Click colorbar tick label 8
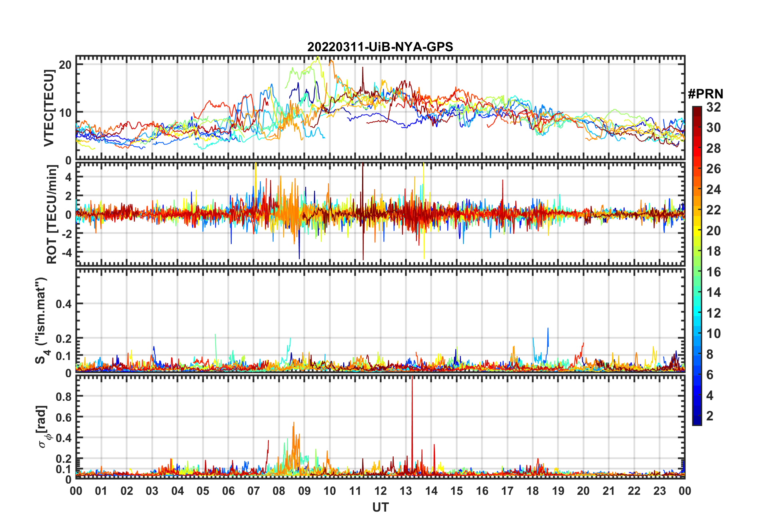 pos(710,354)
